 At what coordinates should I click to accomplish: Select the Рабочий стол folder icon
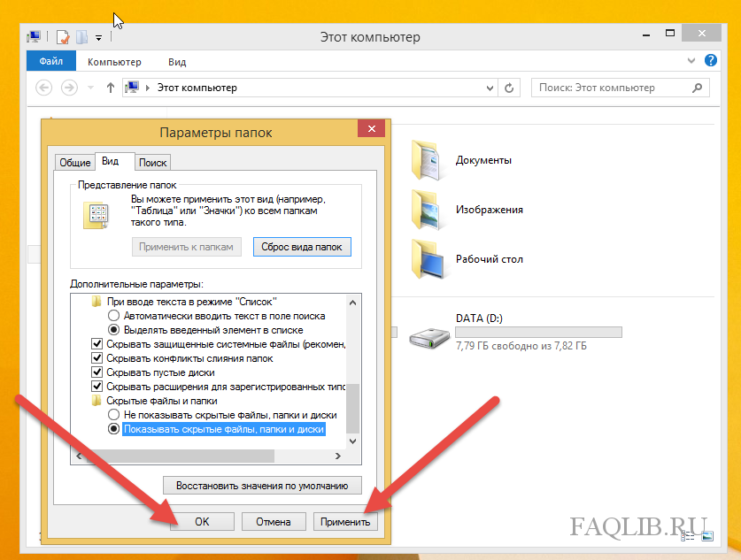click(x=428, y=259)
